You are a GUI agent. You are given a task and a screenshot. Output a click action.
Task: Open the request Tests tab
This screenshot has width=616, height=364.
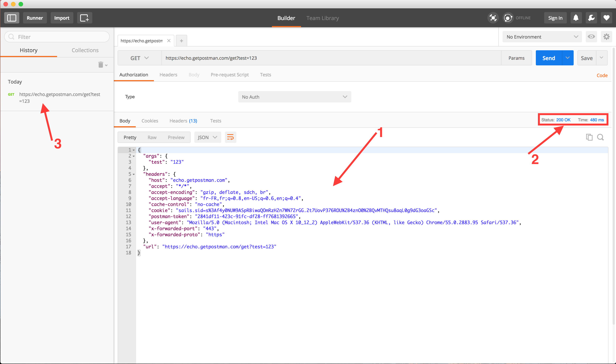[x=265, y=75]
